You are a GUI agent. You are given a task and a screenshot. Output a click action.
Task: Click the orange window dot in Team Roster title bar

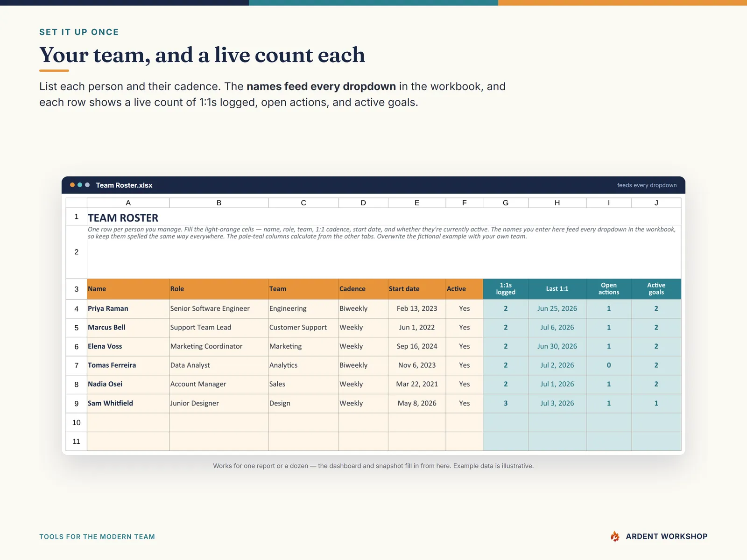click(72, 185)
